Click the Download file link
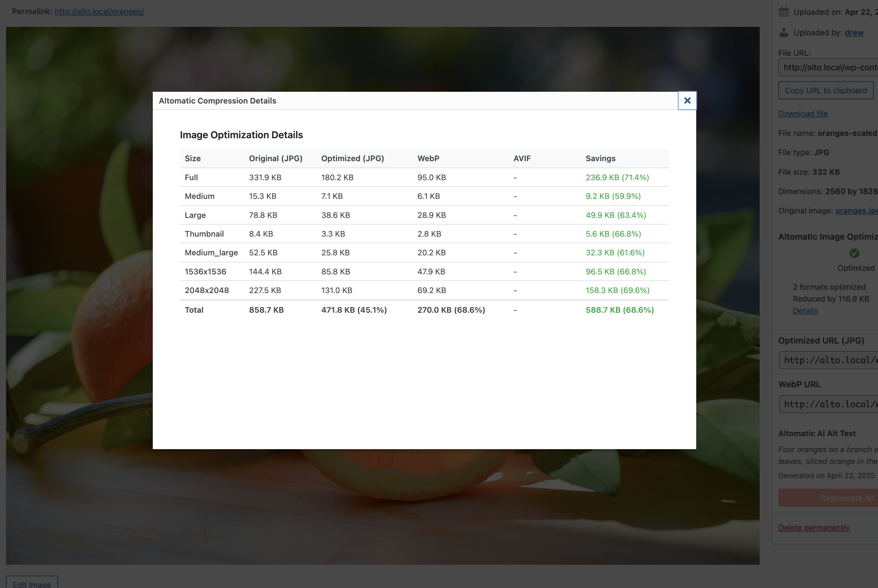The height and width of the screenshot is (588, 878). [803, 113]
